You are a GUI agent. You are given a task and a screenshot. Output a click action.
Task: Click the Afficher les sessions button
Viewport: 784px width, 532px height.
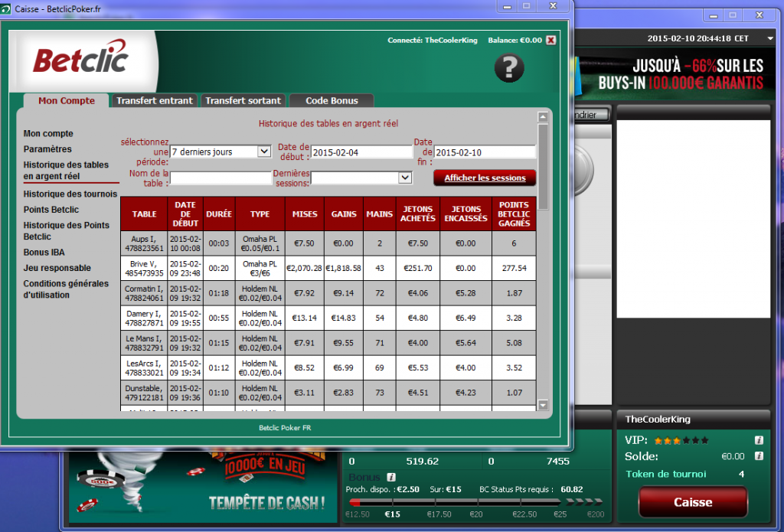coord(485,178)
